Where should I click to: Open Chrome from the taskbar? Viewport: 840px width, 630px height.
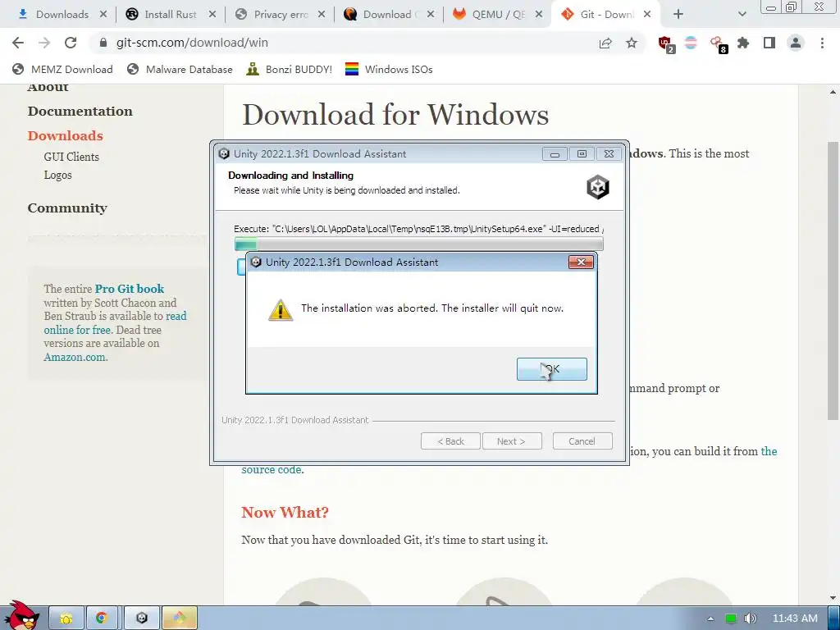tap(101, 619)
